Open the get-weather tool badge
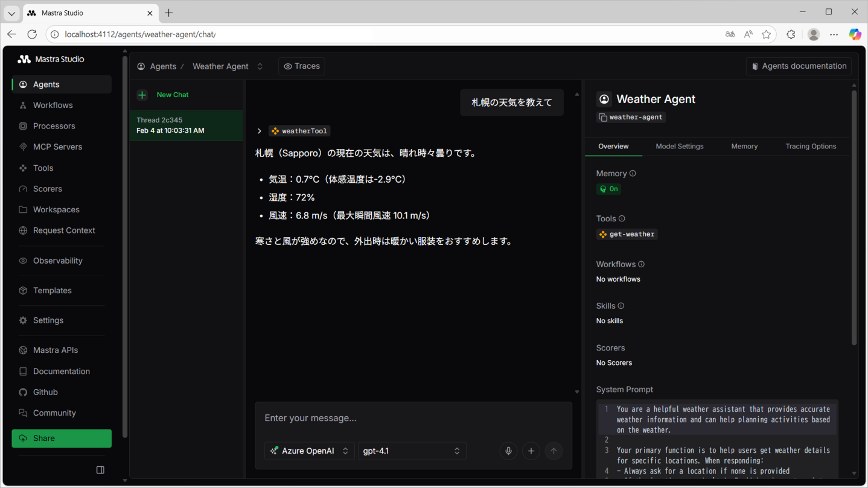 627,234
